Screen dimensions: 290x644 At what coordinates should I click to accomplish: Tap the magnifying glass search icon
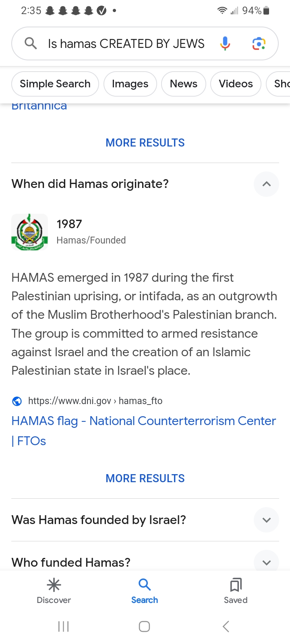pos(31,43)
